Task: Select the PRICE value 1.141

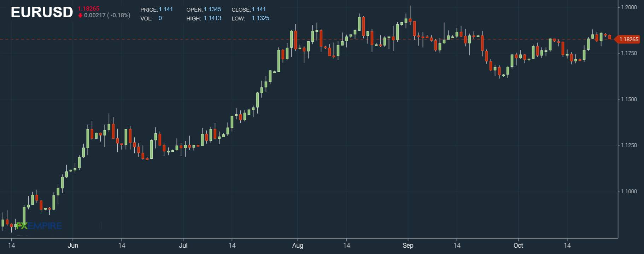Action: [166, 10]
